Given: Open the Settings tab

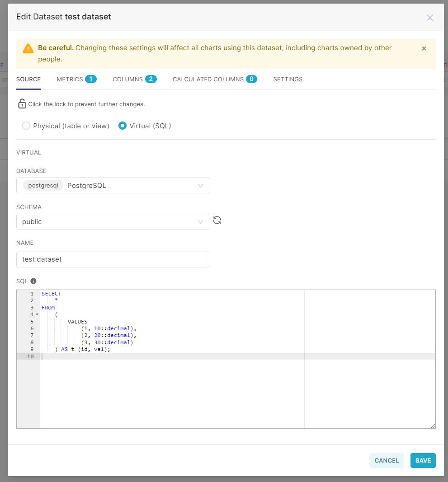Looking at the screenshot, I should pos(288,80).
